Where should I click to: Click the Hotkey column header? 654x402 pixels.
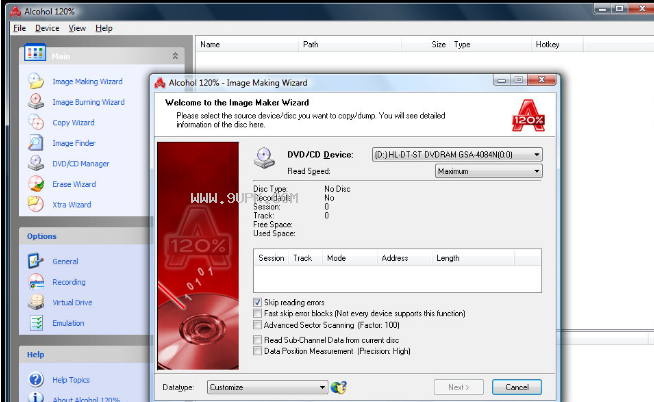pyautogui.click(x=557, y=44)
